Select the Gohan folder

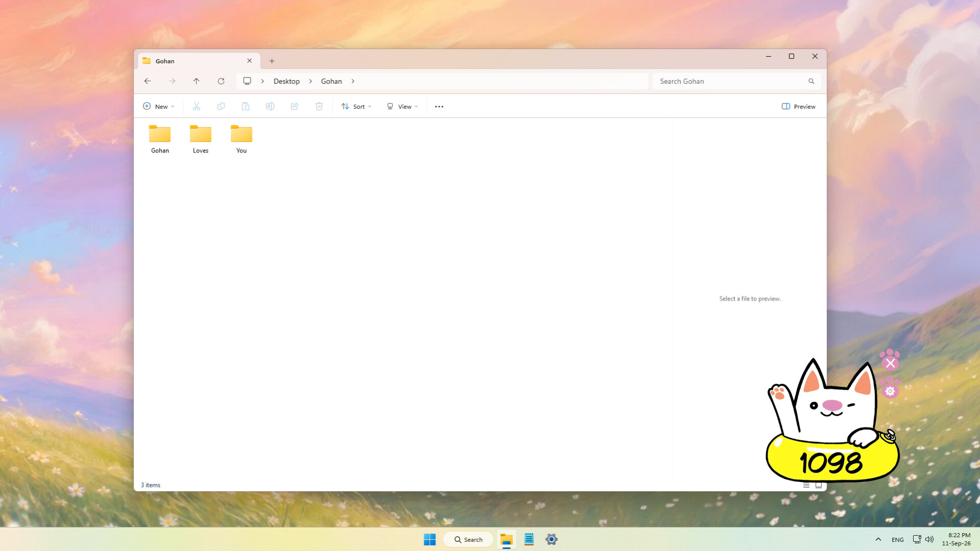pos(160,139)
